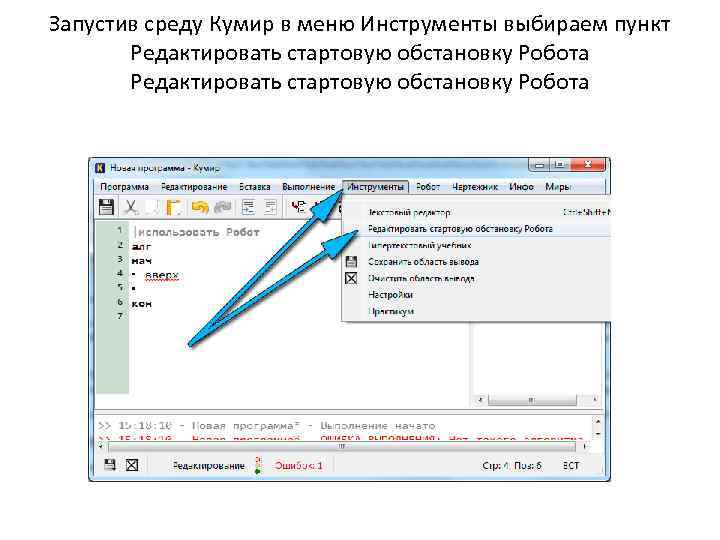Click the output line 'Выполнение начато'
720x540 pixels.
(377, 426)
